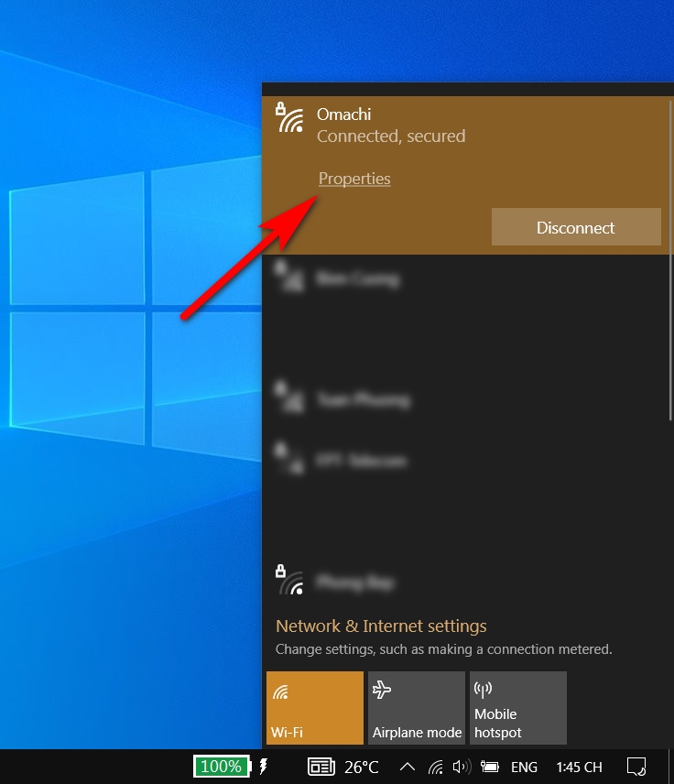Show hidden system tray icons

(x=408, y=767)
